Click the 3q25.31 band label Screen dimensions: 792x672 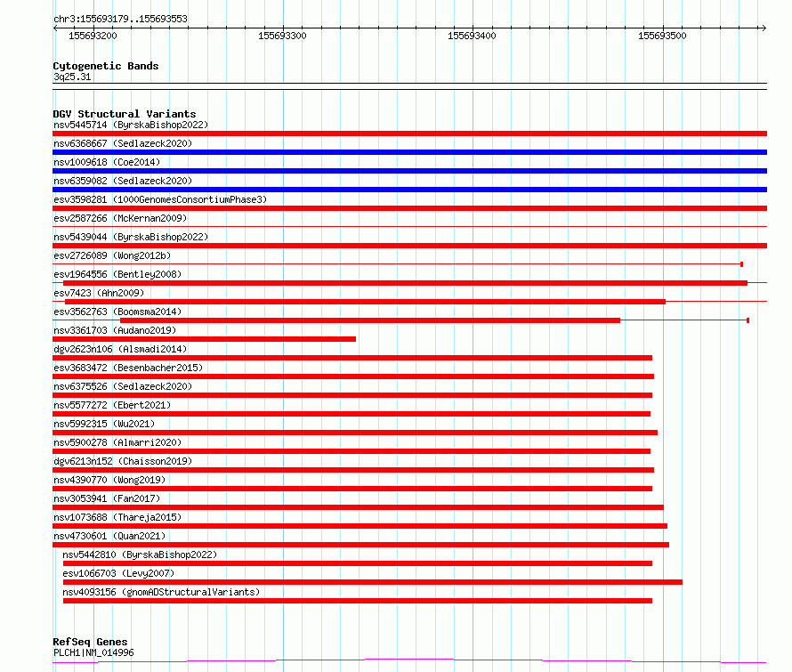point(72,77)
